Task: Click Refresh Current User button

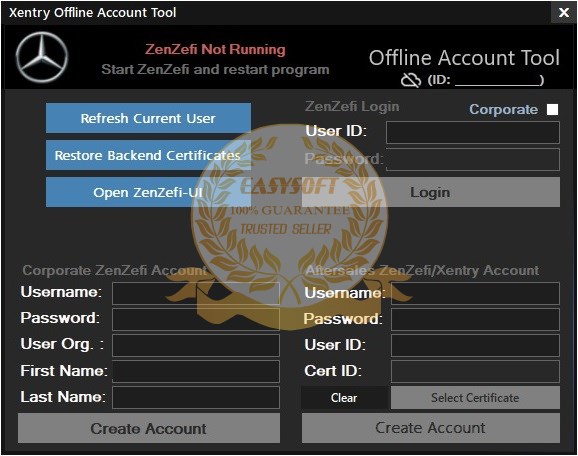Action: coord(148,118)
